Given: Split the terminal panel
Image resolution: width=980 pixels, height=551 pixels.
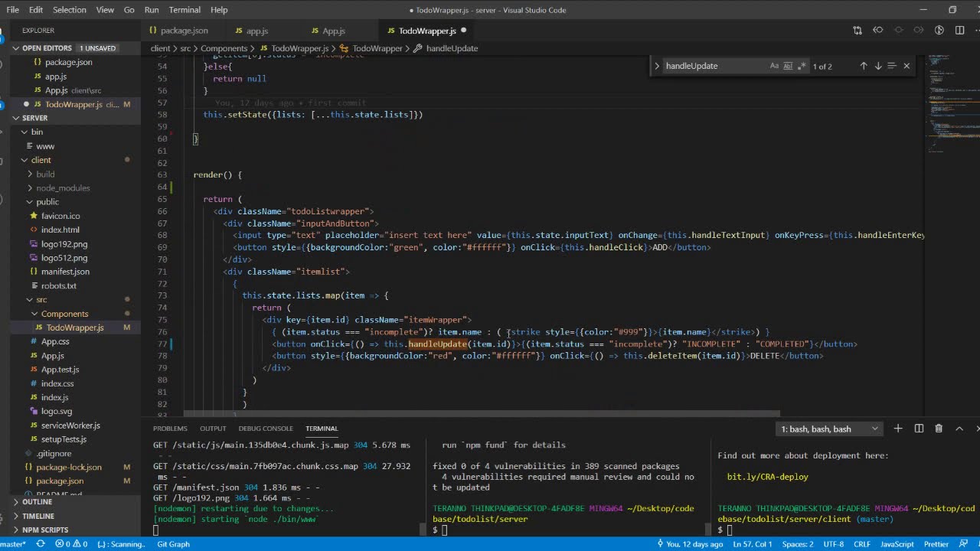Looking at the screenshot, I should pyautogui.click(x=919, y=429).
